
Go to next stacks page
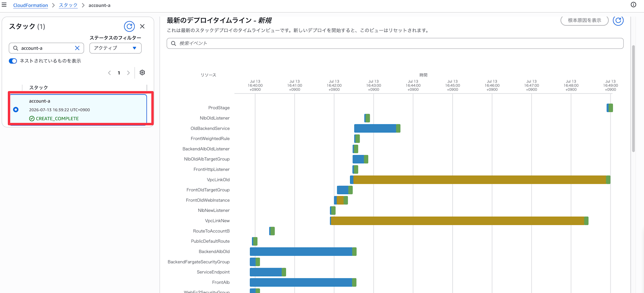tap(128, 73)
